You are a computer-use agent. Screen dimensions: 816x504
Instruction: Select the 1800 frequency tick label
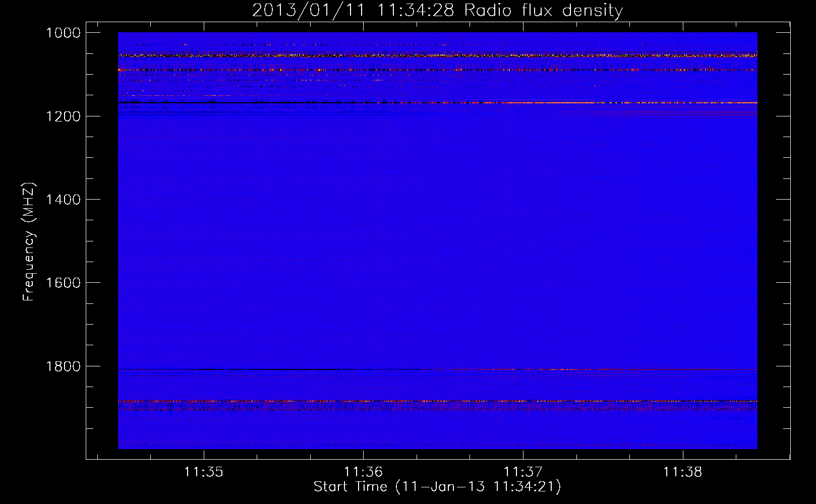coord(64,366)
